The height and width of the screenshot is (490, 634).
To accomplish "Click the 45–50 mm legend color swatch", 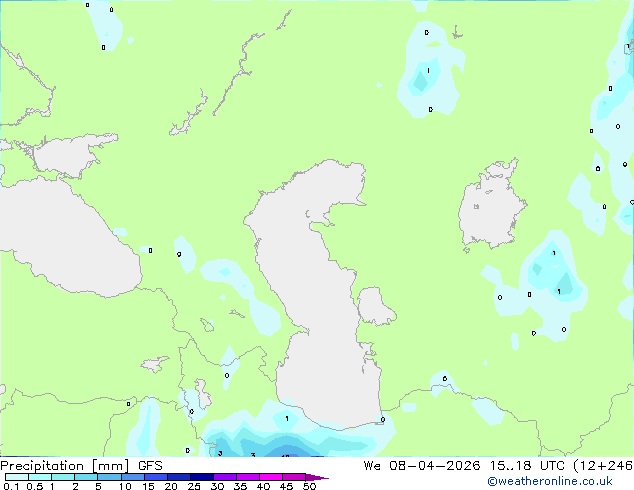I will [294, 477].
